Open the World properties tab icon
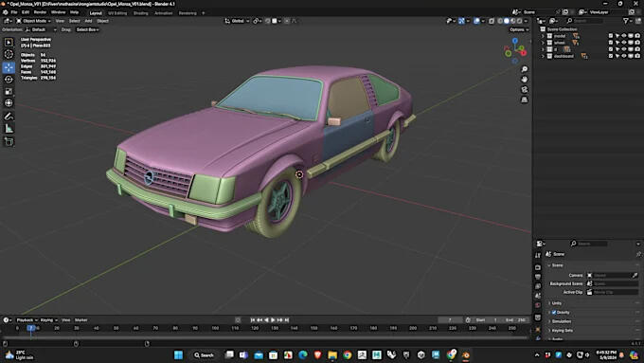The height and width of the screenshot is (363, 644). (538, 305)
